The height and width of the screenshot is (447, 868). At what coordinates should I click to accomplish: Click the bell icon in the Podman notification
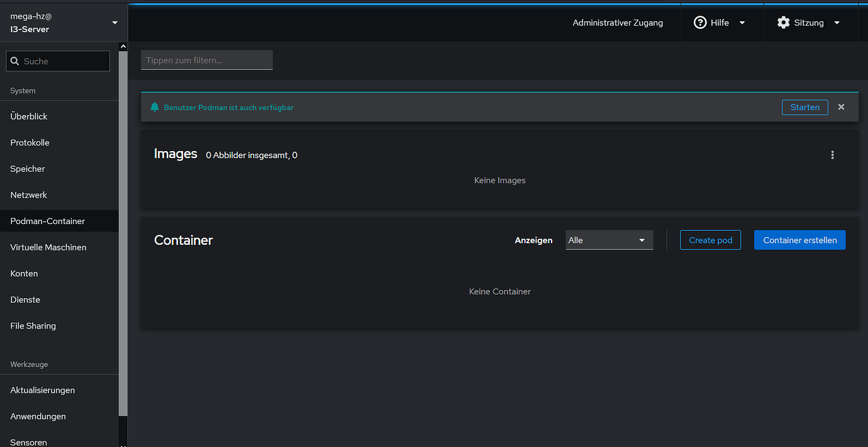(x=154, y=107)
